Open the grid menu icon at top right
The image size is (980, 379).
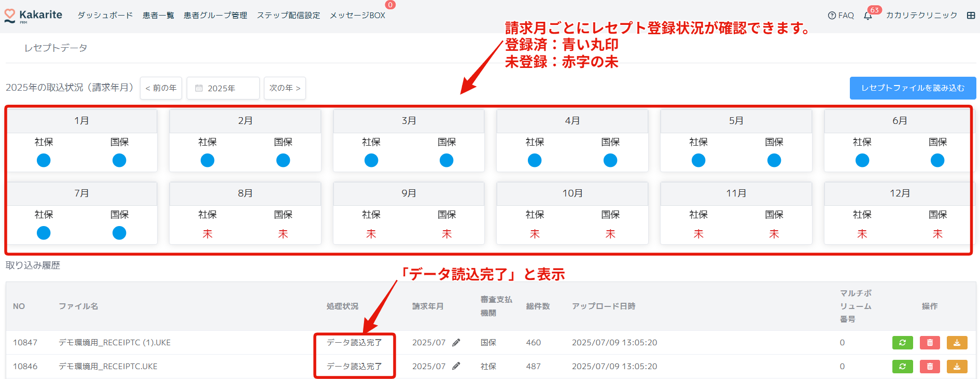(x=971, y=16)
